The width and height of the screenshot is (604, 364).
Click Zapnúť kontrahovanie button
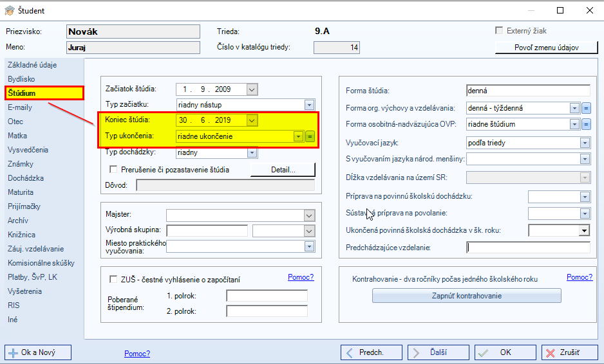(466, 296)
